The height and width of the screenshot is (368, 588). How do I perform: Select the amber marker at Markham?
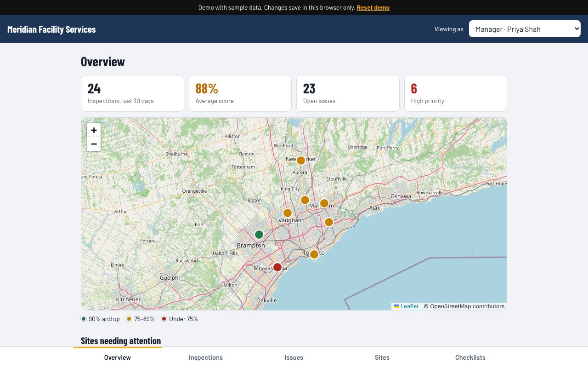pos(324,203)
